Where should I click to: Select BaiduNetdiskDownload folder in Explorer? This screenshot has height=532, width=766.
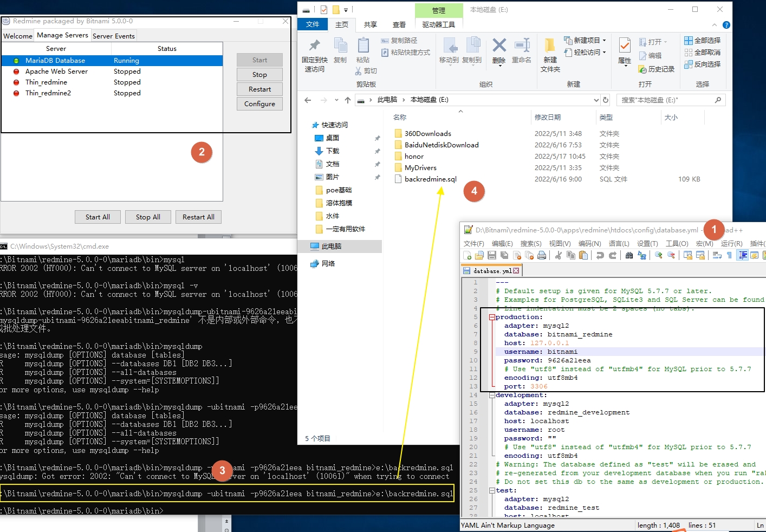442,145
